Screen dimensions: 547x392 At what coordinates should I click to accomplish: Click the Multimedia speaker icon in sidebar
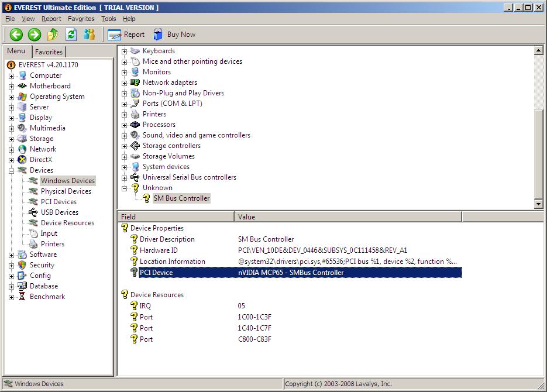point(22,128)
